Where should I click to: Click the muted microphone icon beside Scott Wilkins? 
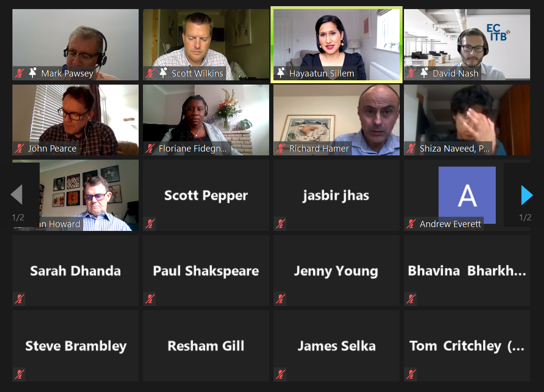150,73
